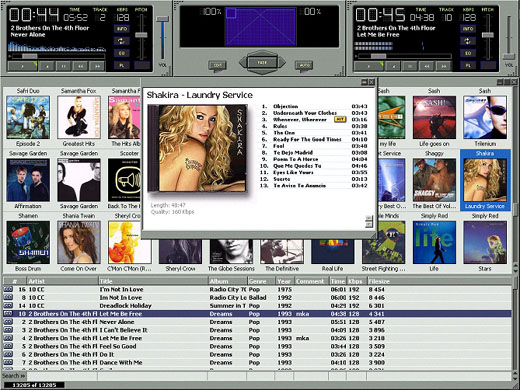Toggle the AUTO crossfade button
Viewport: 520px width, 390px height.
[304, 65]
